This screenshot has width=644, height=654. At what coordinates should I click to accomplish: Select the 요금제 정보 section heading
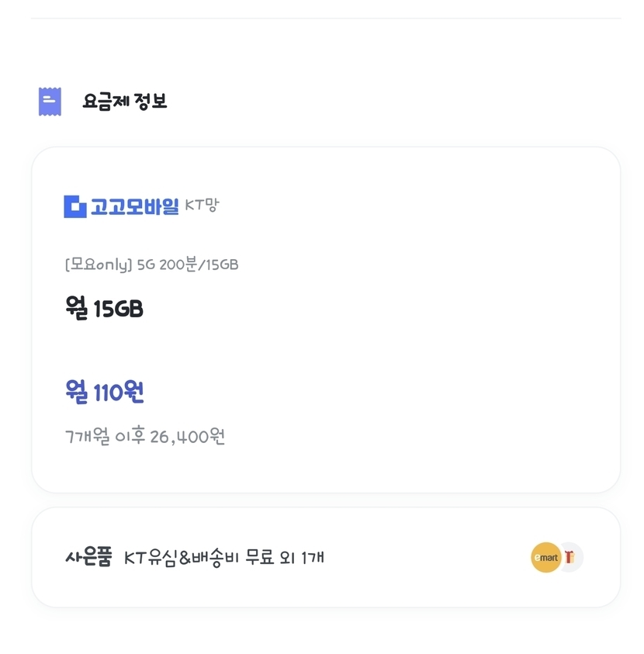coord(124,102)
